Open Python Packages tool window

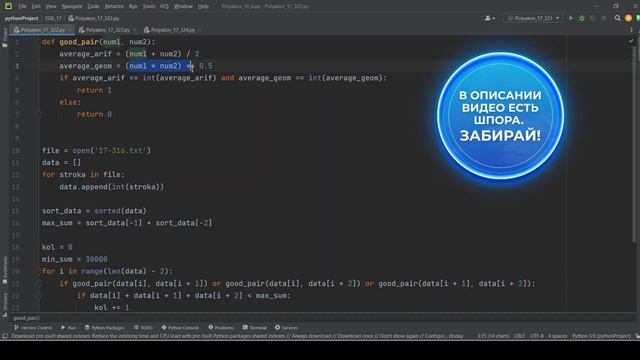[104, 328]
